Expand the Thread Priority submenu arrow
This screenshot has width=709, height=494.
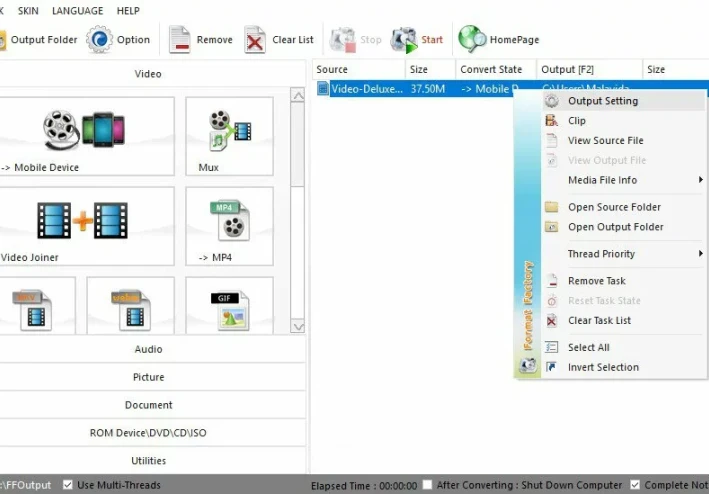coord(700,254)
